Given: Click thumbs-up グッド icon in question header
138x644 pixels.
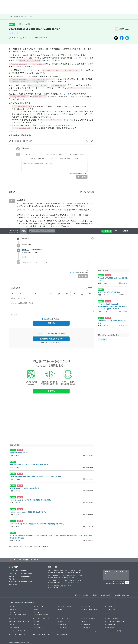Looking at the screenshot, I should point(10,38).
